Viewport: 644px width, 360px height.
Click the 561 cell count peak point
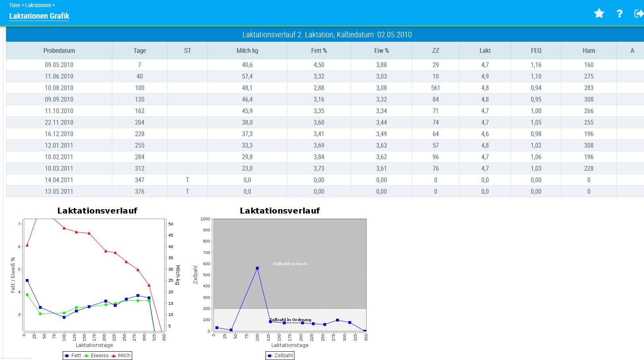pos(257,268)
